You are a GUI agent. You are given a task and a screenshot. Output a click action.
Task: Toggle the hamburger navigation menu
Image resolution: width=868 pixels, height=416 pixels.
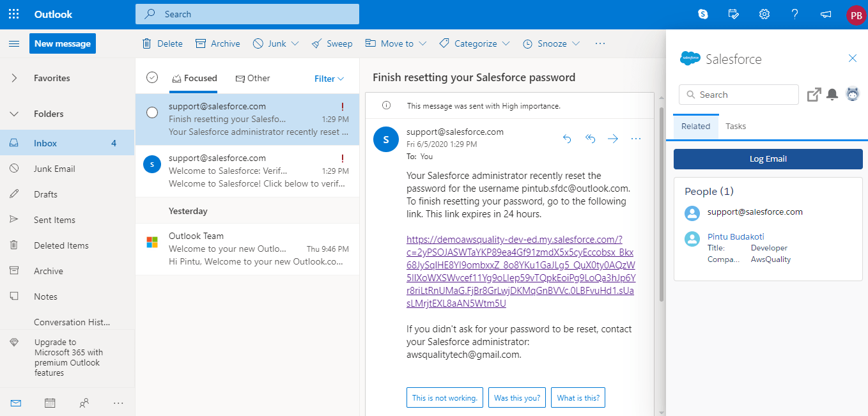pos(14,43)
